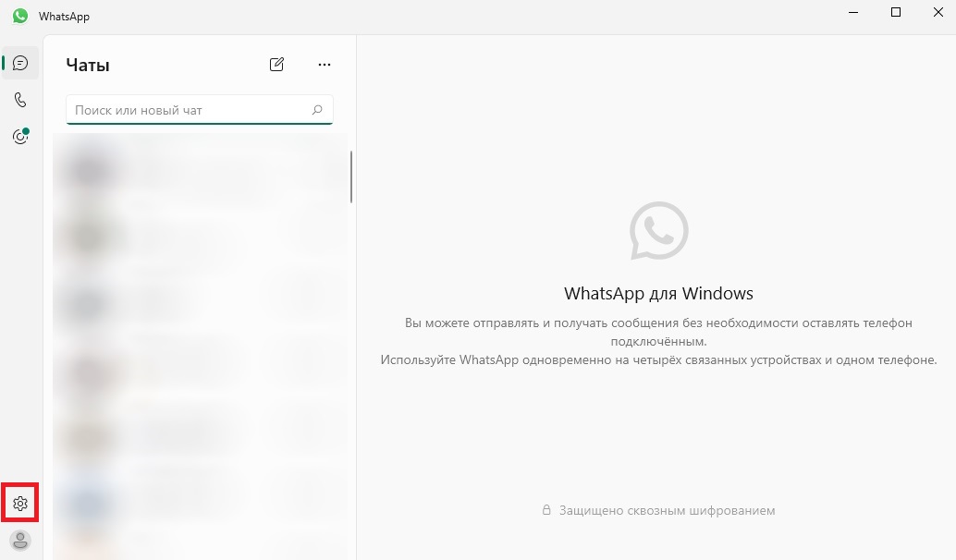This screenshot has width=956, height=560.
Task: Maximize the WhatsApp window
Action: pyautogui.click(x=896, y=13)
